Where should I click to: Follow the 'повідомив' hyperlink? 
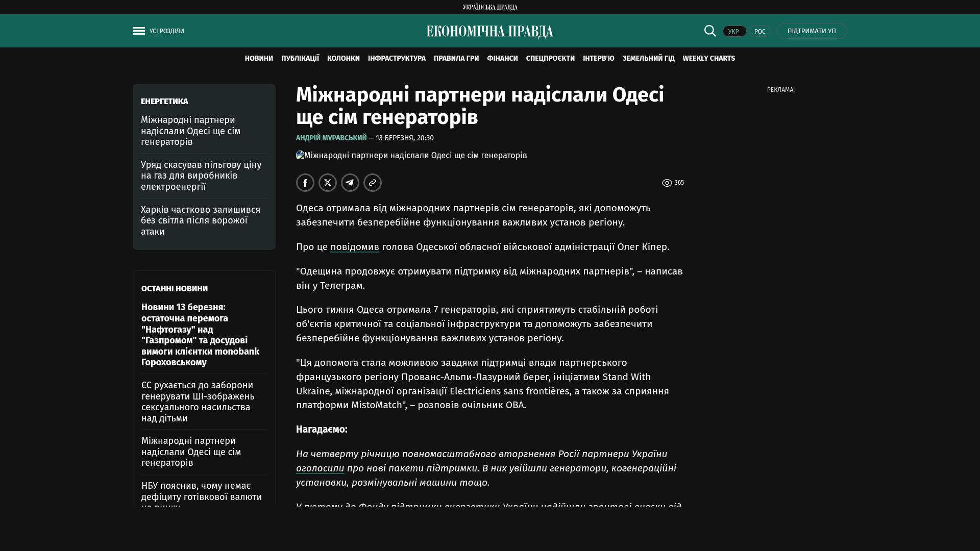[x=354, y=247]
